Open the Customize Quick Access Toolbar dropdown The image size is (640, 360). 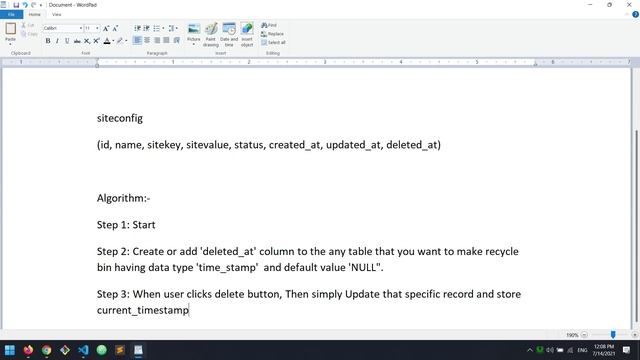[41, 5]
